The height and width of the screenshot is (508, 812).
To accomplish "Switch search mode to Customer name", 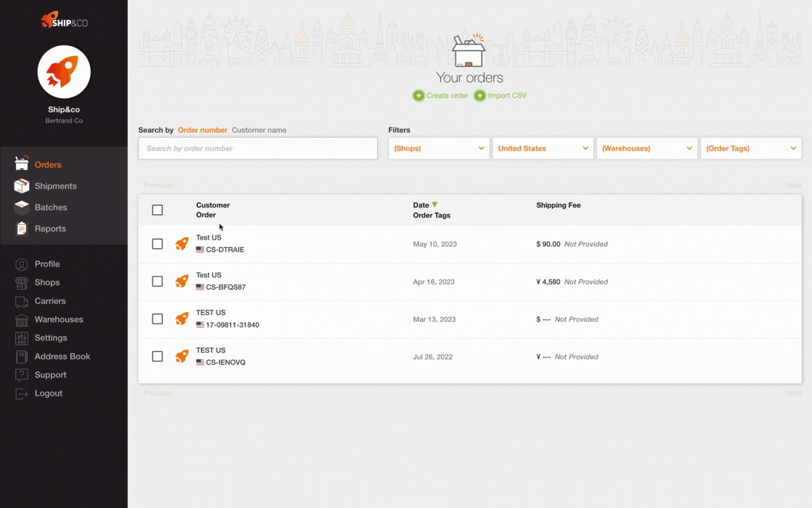I will click(259, 130).
